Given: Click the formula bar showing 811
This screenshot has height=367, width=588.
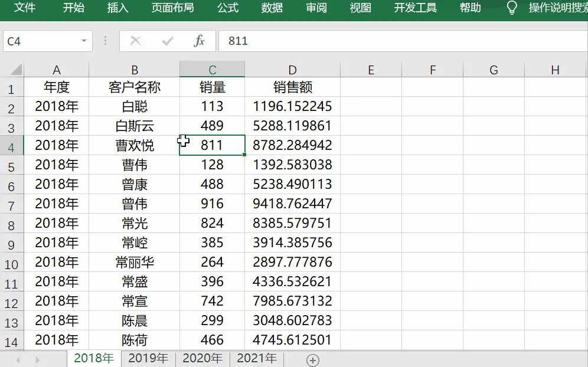Looking at the screenshot, I should click(403, 41).
